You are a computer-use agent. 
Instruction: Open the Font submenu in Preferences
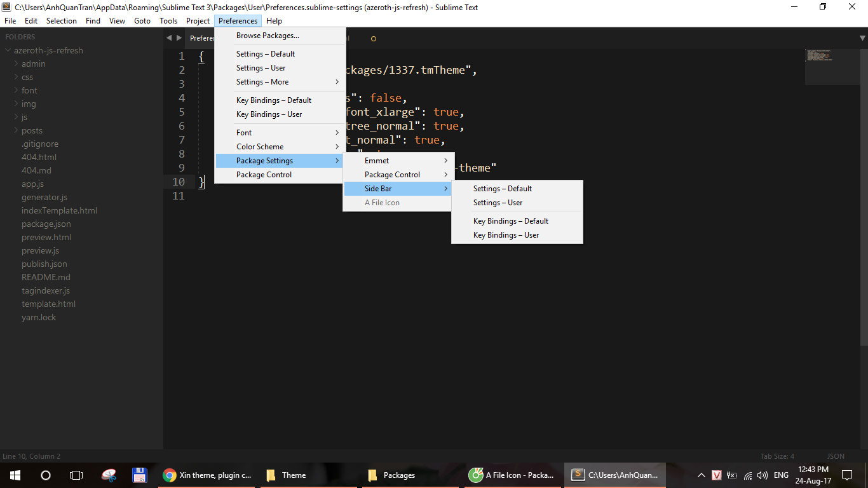(280, 133)
